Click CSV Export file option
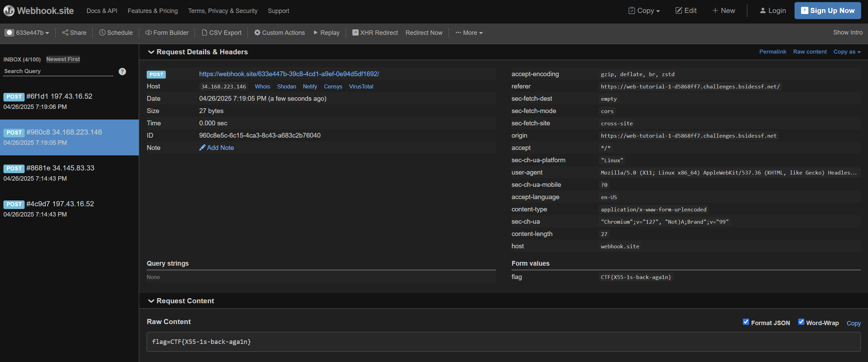Viewport: 868px width, 362px height. tap(222, 33)
